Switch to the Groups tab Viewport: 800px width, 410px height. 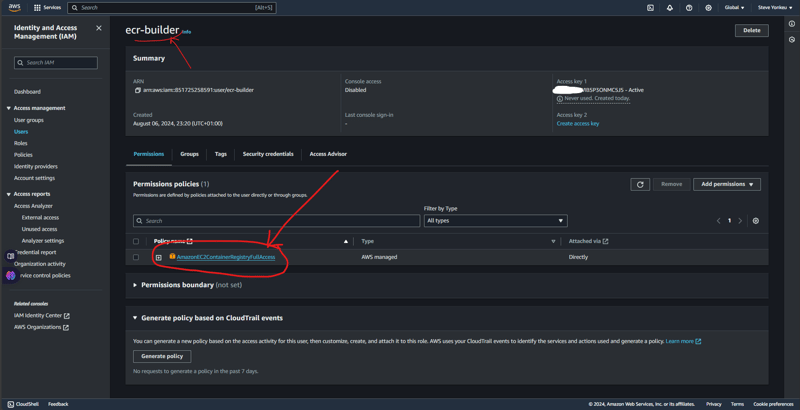point(189,154)
